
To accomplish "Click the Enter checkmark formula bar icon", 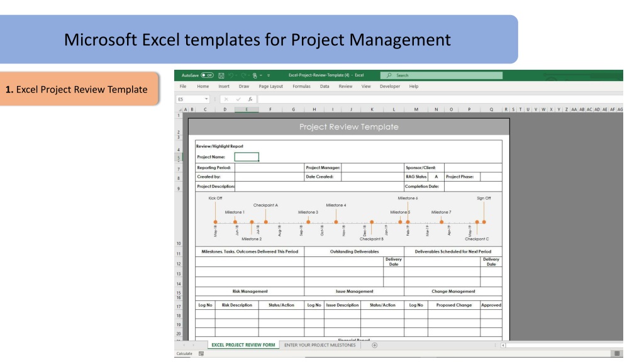I will [x=238, y=99].
